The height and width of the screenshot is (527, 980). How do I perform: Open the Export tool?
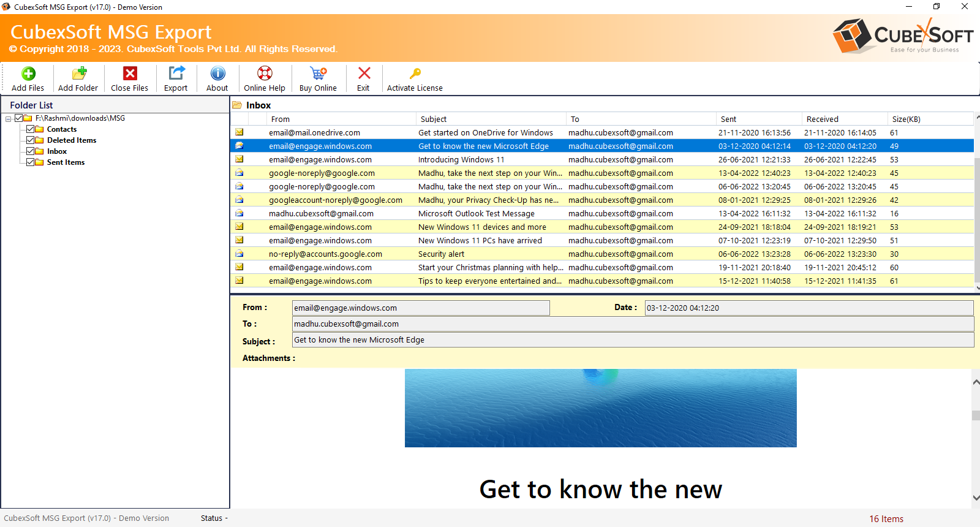176,74
